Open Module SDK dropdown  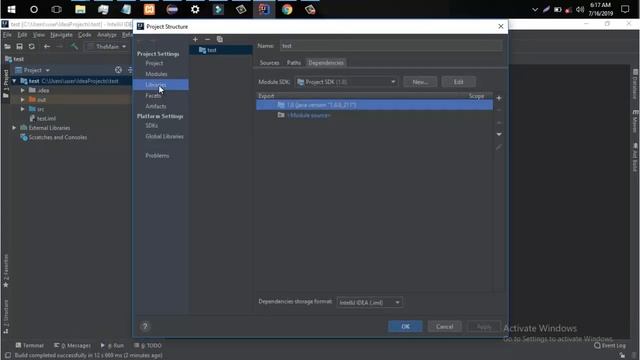point(347,82)
